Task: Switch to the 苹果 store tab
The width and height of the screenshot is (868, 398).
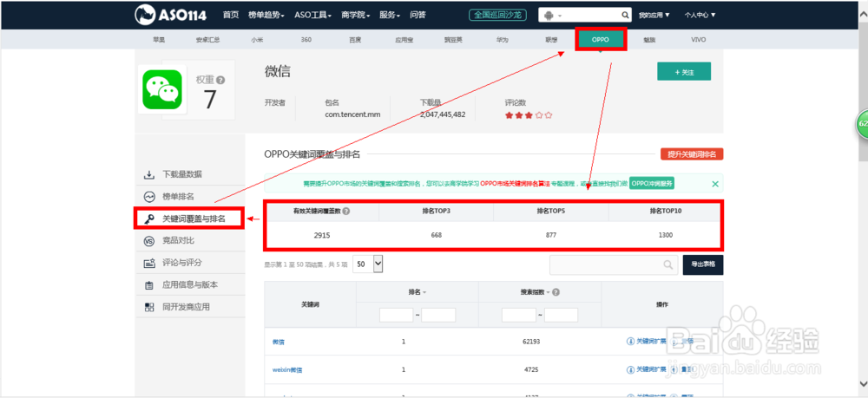Action: (x=160, y=40)
